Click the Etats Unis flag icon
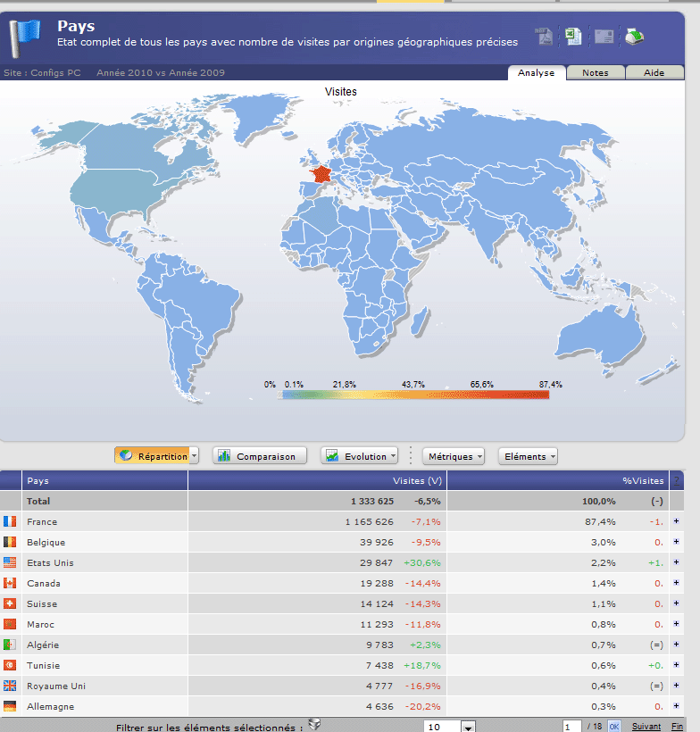The image size is (700, 732). pos(10,562)
